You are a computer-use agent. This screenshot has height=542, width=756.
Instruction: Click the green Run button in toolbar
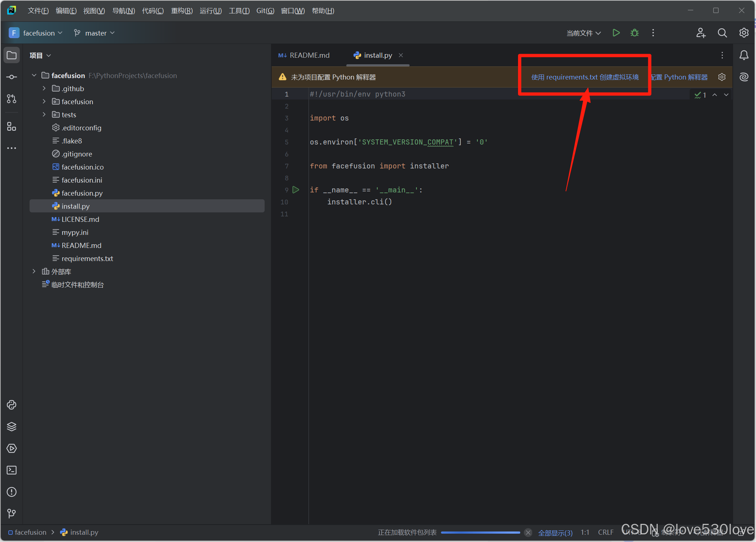[616, 33]
